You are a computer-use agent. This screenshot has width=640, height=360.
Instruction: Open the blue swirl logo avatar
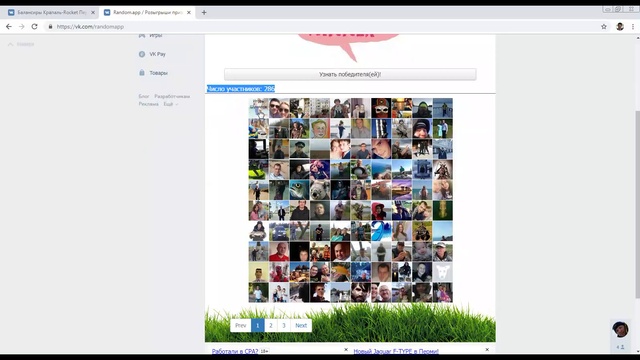coord(381,231)
